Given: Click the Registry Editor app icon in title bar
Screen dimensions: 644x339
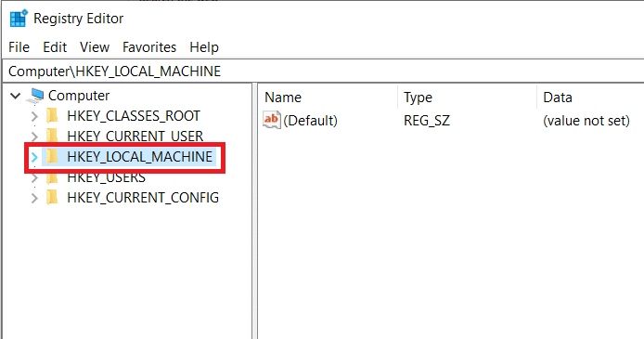Looking at the screenshot, I should tap(18, 19).
